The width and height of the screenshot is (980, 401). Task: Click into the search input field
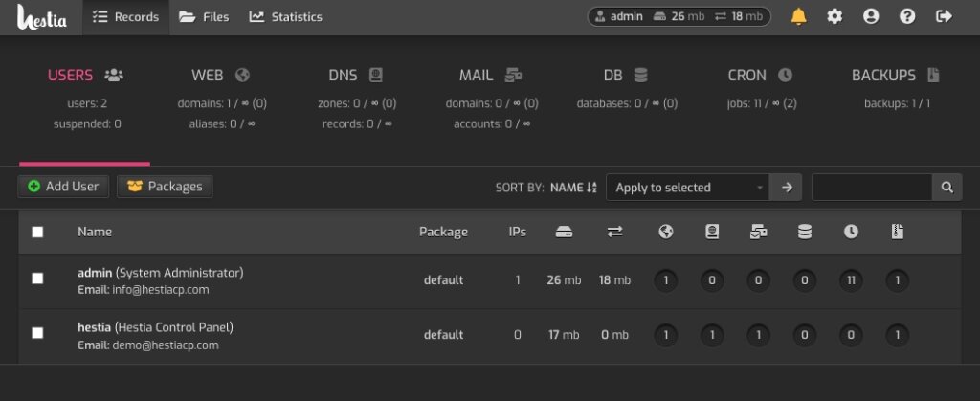pyautogui.click(x=872, y=188)
